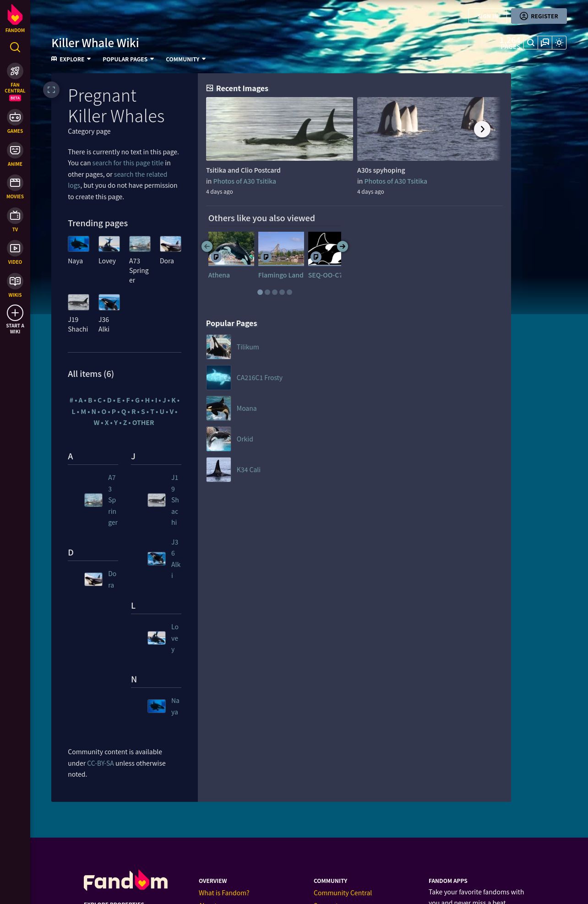
Task: Click the Sign In button
Action: (x=487, y=16)
